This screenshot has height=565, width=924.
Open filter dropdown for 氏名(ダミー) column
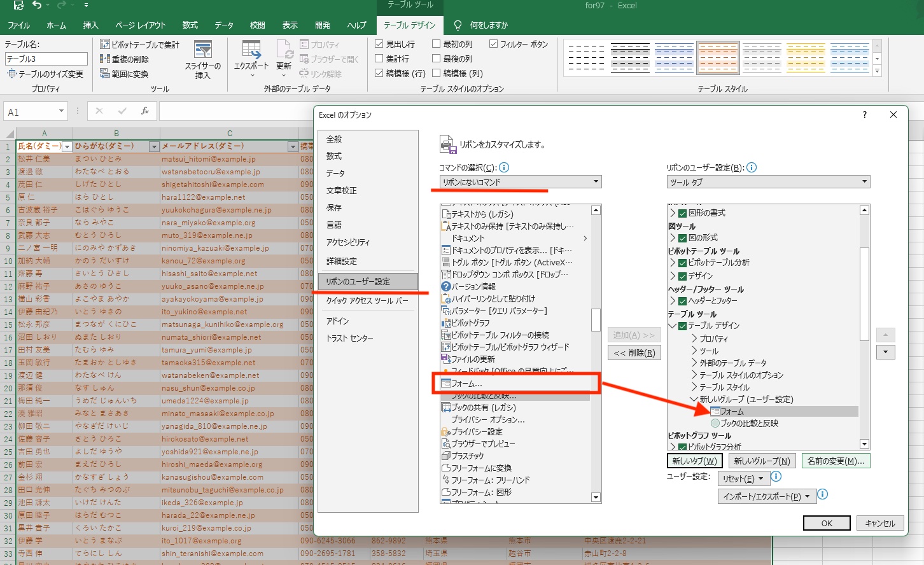click(67, 146)
